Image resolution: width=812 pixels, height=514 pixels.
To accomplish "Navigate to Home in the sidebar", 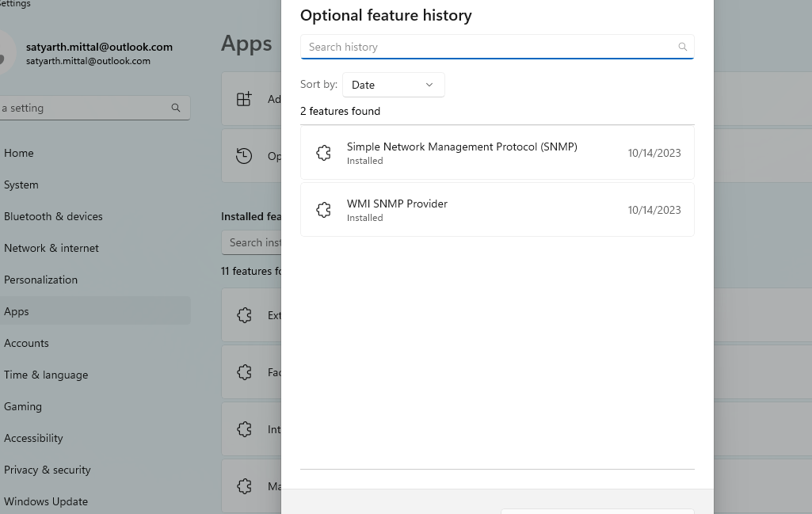I will (19, 153).
